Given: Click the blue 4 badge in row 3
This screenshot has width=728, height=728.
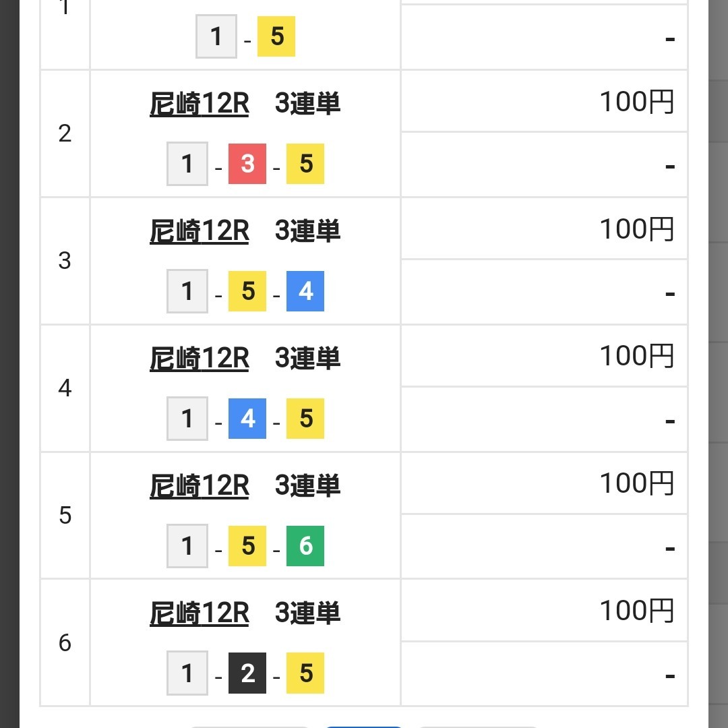Looking at the screenshot, I should [305, 291].
